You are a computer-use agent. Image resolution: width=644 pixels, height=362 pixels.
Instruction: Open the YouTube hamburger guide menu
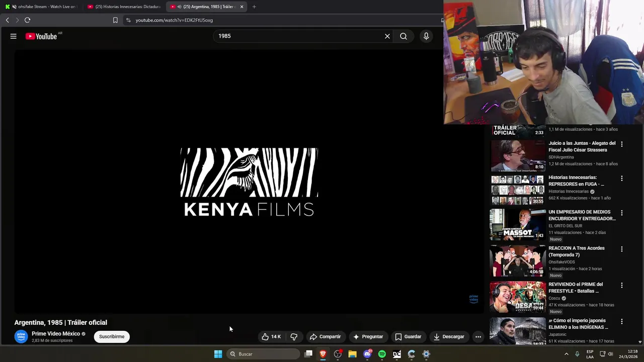tap(14, 36)
